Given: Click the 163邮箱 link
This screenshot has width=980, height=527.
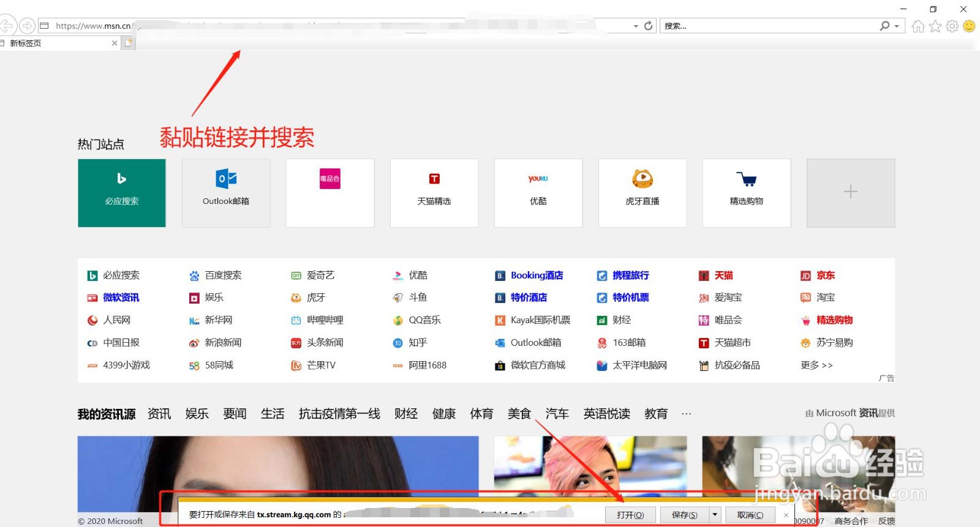Looking at the screenshot, I should pos(629,343).
